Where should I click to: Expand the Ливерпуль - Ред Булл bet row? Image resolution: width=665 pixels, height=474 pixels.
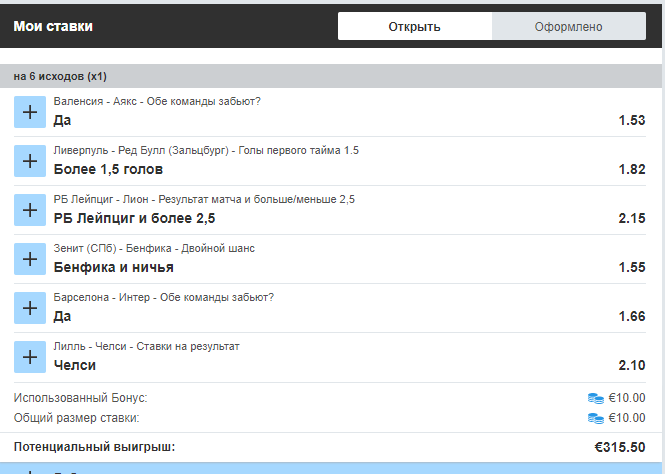[x=30, y=161]
